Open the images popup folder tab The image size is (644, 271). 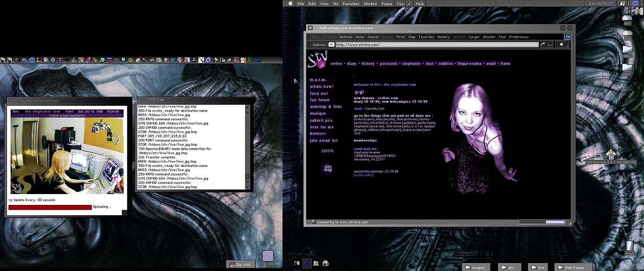477,267
